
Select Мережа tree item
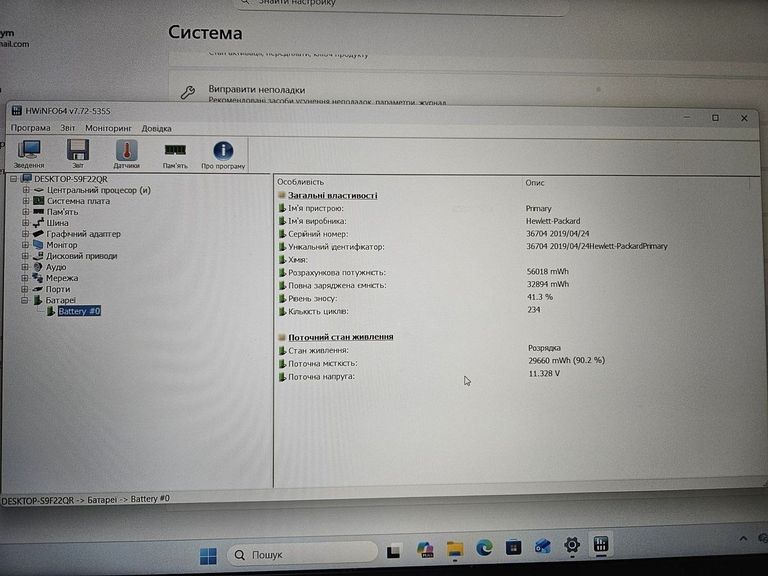click(62, 278)
